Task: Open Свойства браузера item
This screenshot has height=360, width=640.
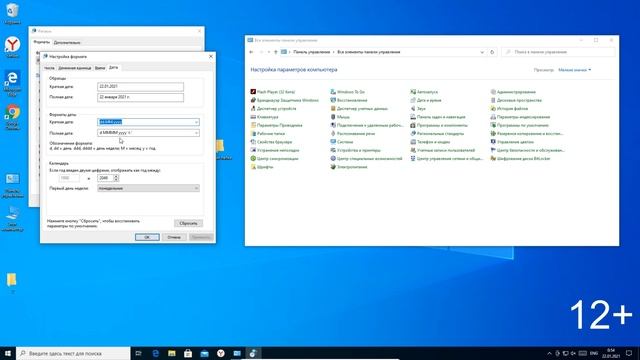Action: [271, 142]
